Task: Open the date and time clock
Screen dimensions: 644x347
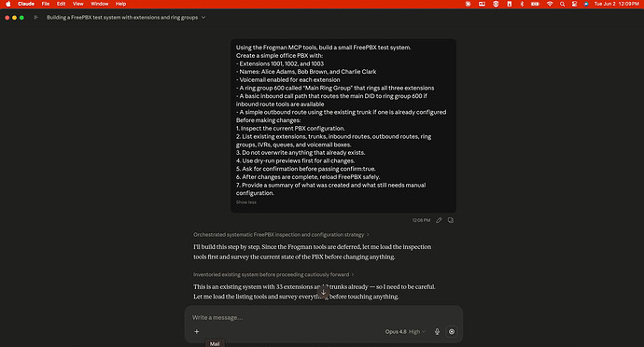Action: click(617, 4)
